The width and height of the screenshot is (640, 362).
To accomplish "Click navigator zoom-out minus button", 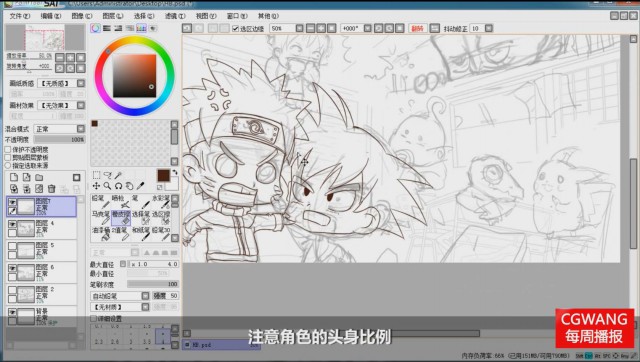I will coord(60,58).
